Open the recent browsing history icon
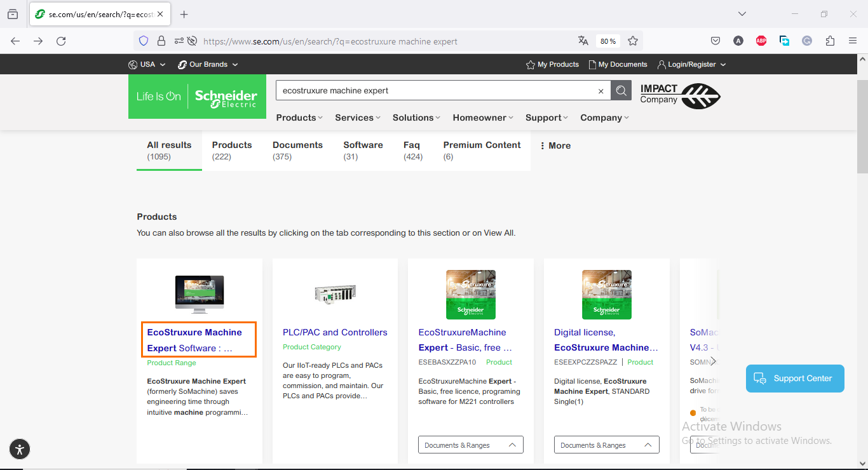868x470 pixels. point(13,14)
